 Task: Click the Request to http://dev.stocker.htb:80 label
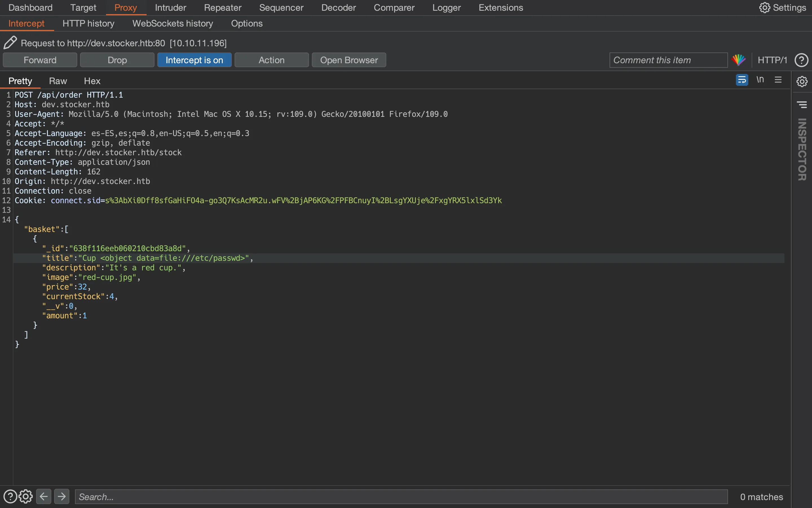pyautogui.click(x=123, y=43)
